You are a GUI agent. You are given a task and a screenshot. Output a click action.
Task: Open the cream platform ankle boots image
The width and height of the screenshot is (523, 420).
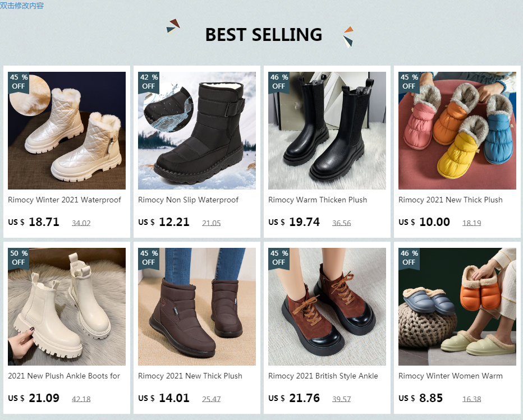tap(67, 307)
